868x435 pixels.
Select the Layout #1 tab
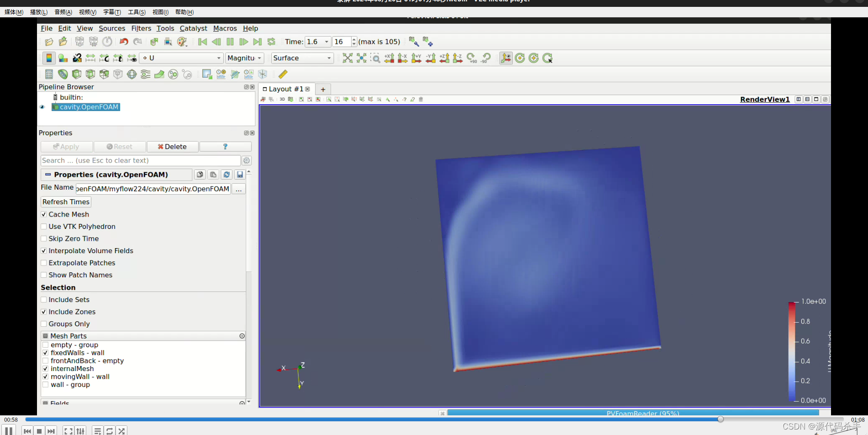[286, 89]
